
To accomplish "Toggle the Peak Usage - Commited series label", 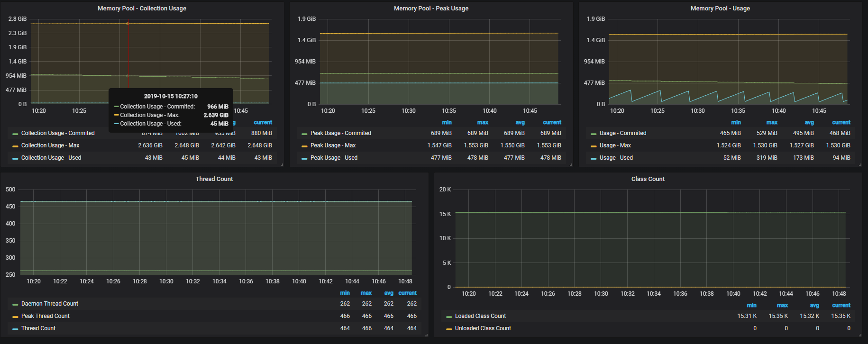I will pyautogui.click(x=341, y=133).
